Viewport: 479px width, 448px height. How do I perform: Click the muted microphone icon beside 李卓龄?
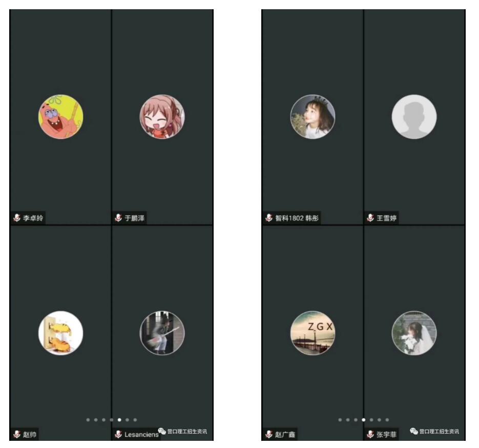(x=17, y=218)
